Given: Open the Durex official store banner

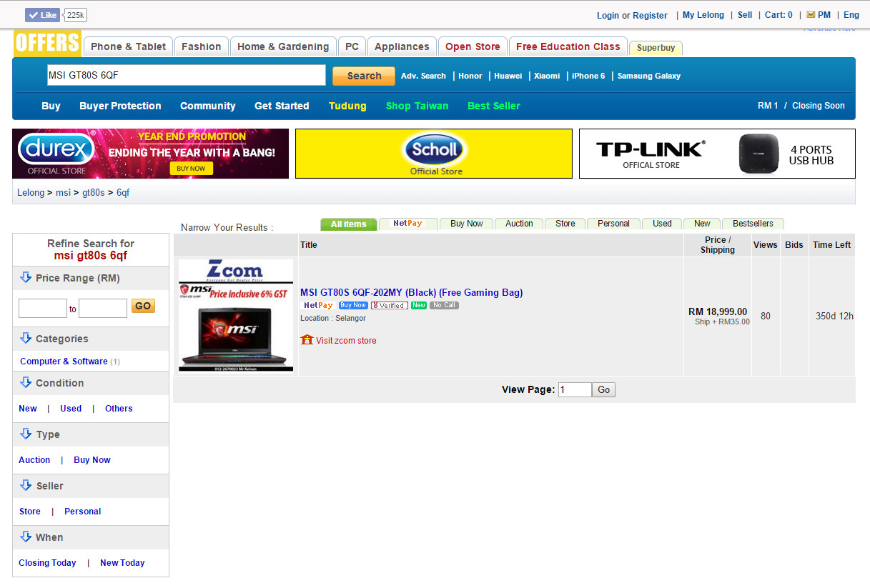Looking at the screenshot, I should (x=150, y=154).
